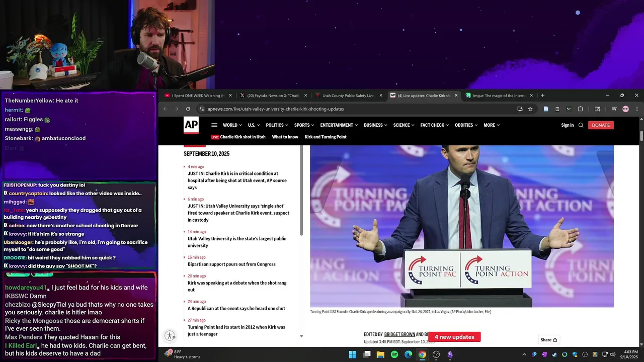This screenshot has height=362, width=644.
Task: Click the Chrome icon in taskbar
Action: pos(422,354)
